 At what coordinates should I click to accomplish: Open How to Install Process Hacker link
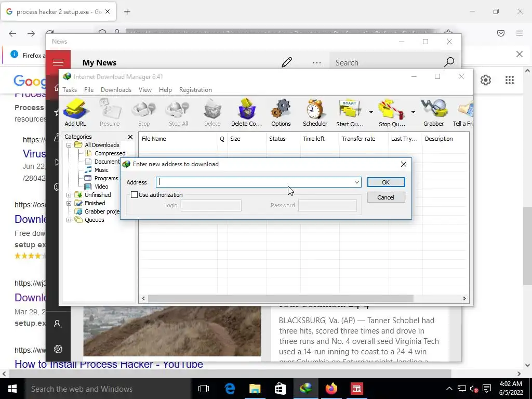click(109, 364)
